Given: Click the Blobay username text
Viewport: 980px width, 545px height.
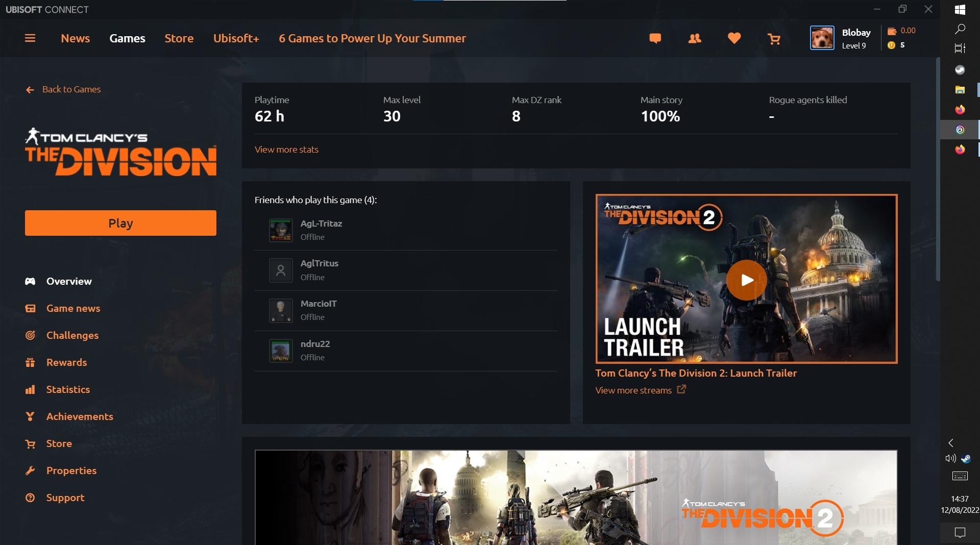Looking at the screenshot, I should tap(856, 33).
